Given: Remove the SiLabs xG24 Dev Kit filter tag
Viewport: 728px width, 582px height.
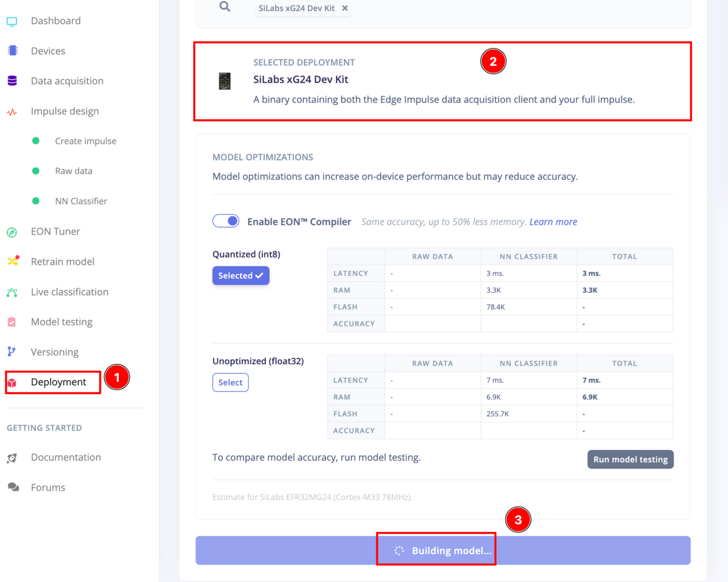Looking at the screenshot, I should (345, 8).
